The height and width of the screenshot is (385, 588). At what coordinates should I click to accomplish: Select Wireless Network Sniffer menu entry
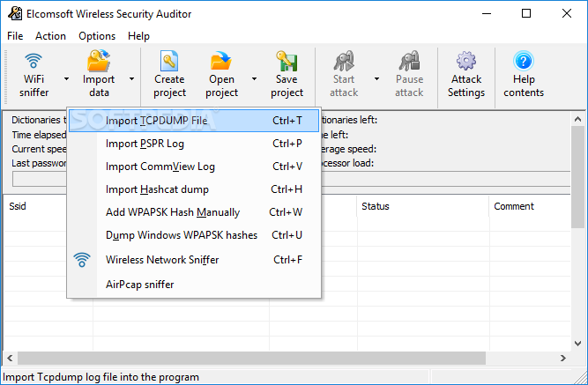click(194, 260)
